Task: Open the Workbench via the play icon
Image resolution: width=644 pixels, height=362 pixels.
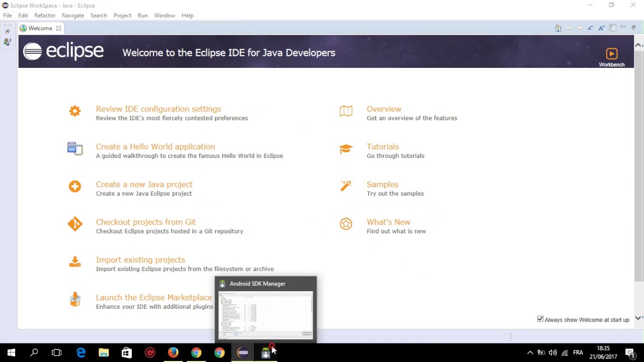Action: tap(611, 54)
